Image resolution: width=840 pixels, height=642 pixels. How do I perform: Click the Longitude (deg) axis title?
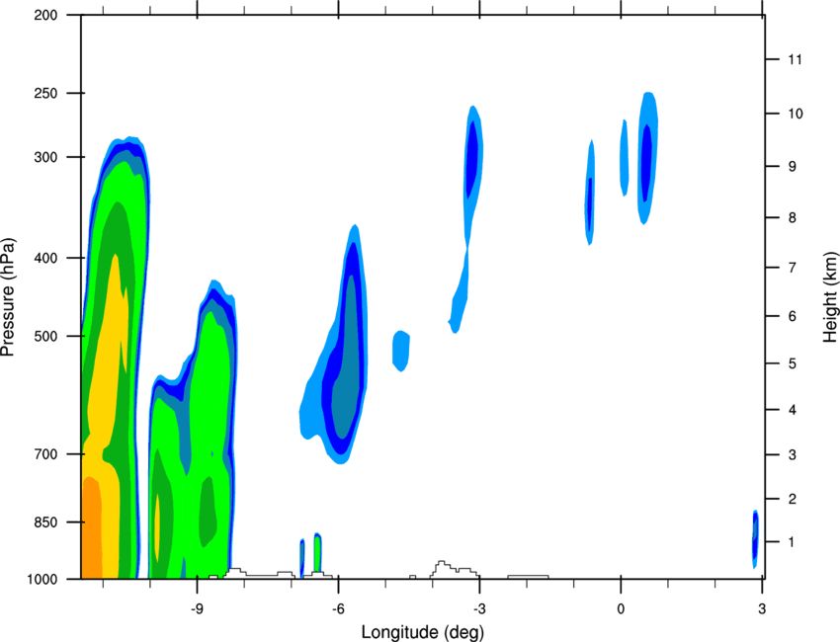click(423, 632)
